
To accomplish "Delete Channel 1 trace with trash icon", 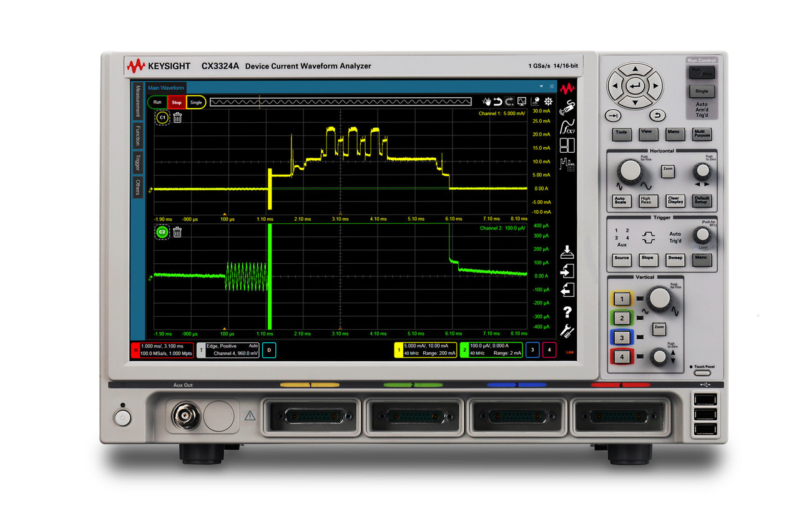I will (177, 118).
